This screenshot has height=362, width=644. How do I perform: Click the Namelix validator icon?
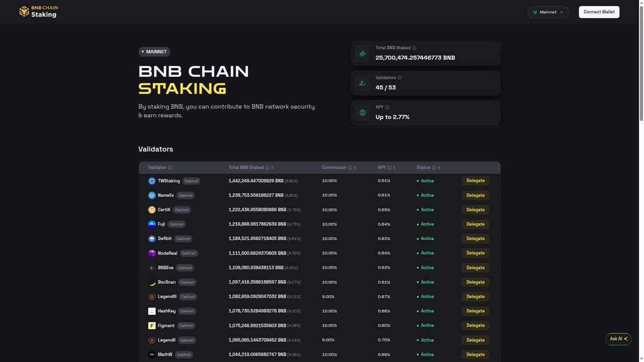click(152, 195)
